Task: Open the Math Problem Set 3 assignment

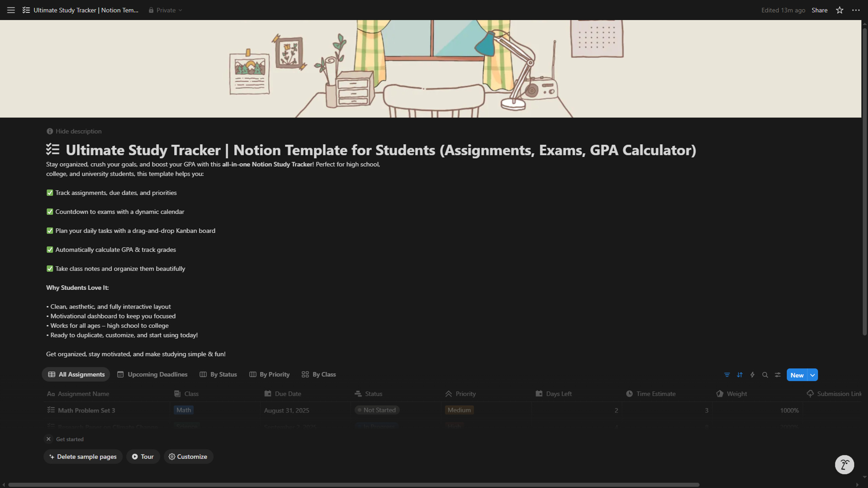Action: click(x=86, y=410)
